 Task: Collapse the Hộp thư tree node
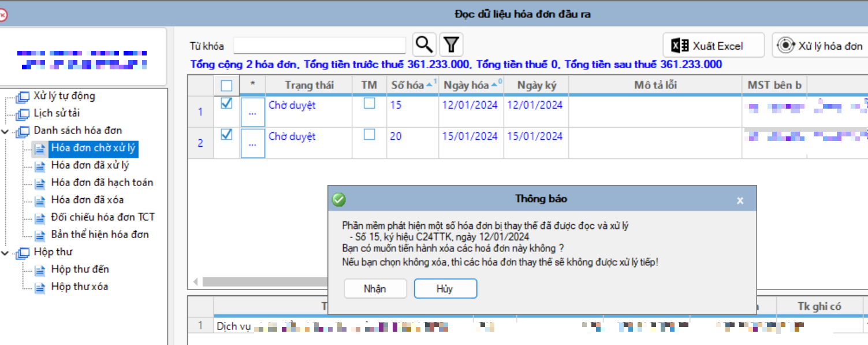click(5, 253)
